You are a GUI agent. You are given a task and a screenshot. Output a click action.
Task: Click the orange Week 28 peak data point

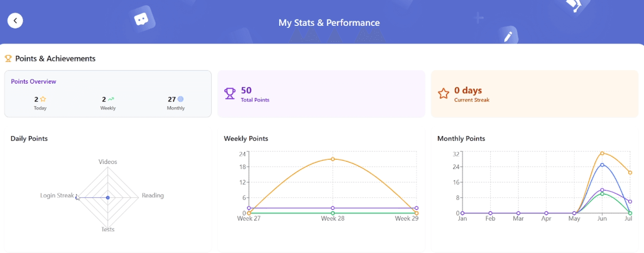(x=333, y=159)
